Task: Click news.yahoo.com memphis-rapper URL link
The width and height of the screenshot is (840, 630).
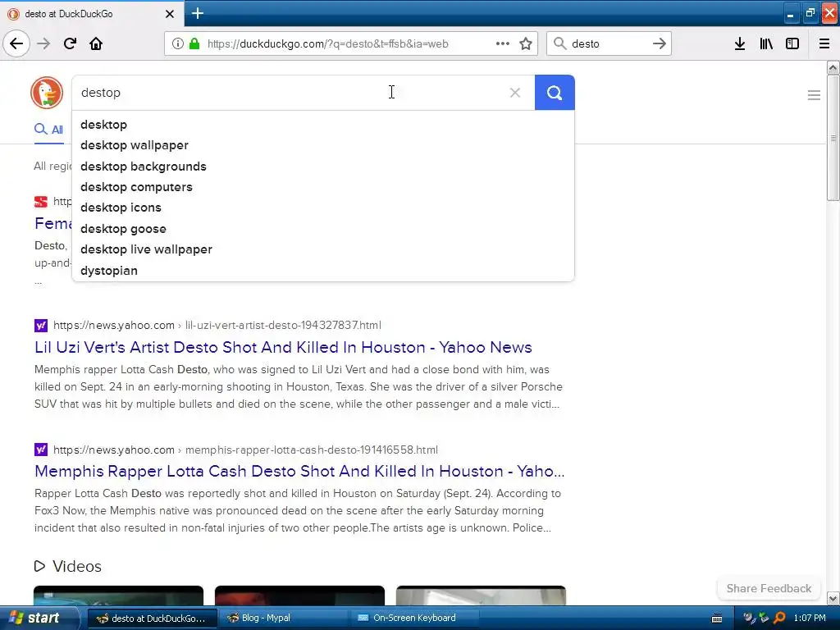Action: coord(245,450)
